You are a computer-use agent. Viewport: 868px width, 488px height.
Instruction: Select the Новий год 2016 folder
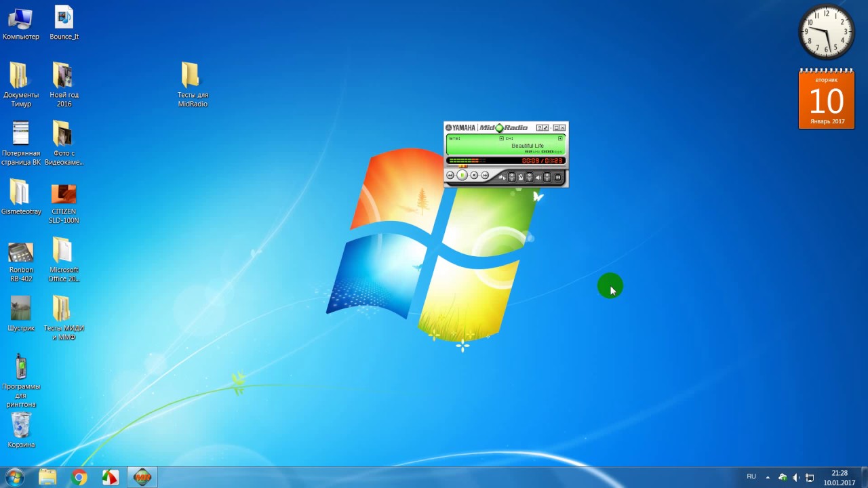pyautogui.click(x=64, y=85)
